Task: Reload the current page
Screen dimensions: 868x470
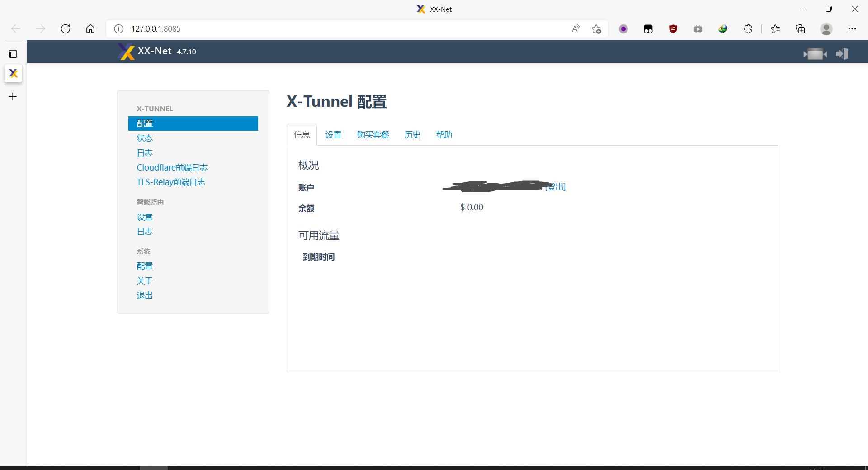Action: click(66, 28)
